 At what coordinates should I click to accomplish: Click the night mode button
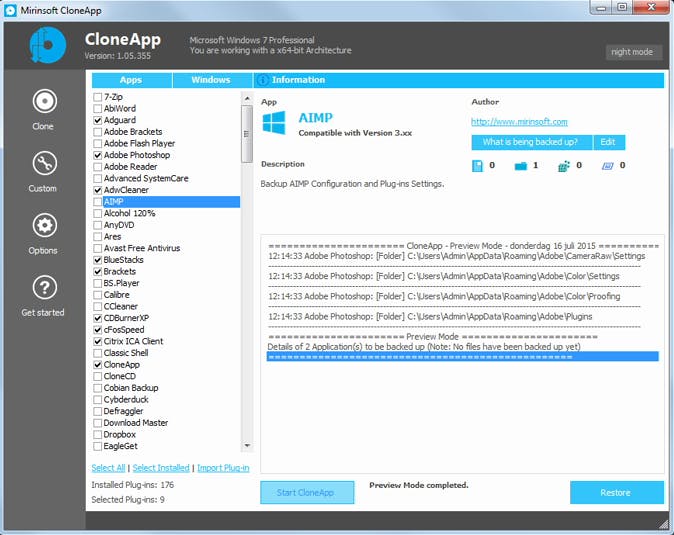(x=632, y=52)
